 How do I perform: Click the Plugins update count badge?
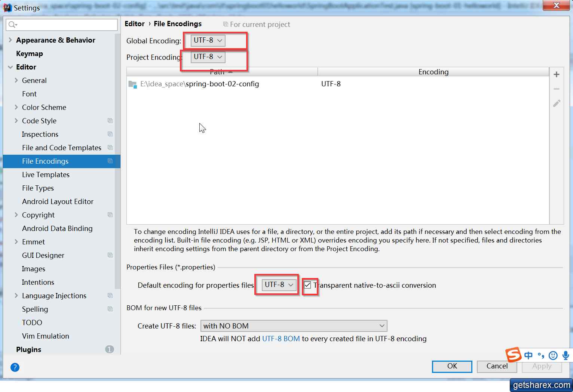pyautogui.click(x=110, y=349)
